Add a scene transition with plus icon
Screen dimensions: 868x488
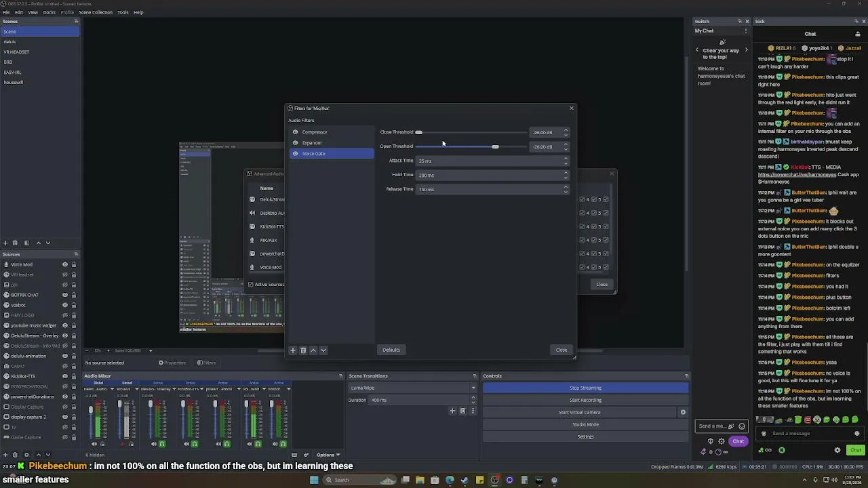[x=452, y=411]
